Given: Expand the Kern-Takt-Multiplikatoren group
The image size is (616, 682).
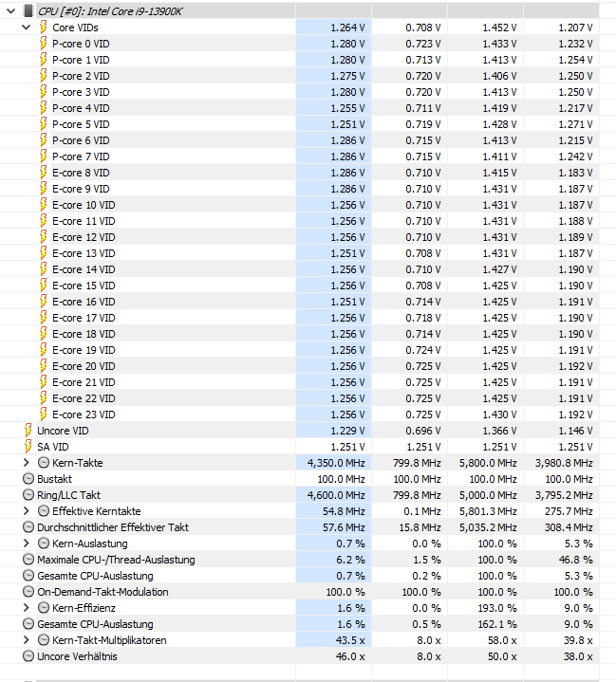Looking at the screenshot, I should [x=27, y=640].
